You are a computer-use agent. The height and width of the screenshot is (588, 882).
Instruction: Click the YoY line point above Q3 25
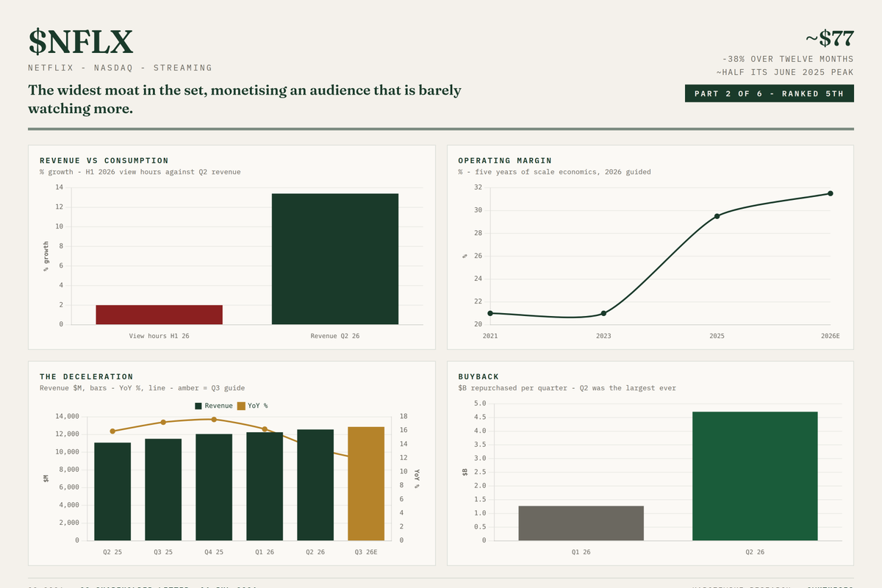pos(163,422)
